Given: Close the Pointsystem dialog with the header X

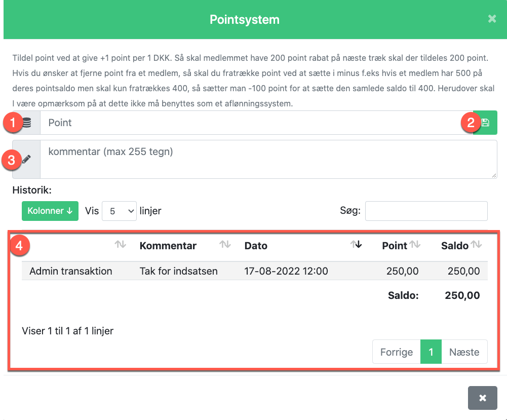Looking at the screenshot, I should (492, 19).
